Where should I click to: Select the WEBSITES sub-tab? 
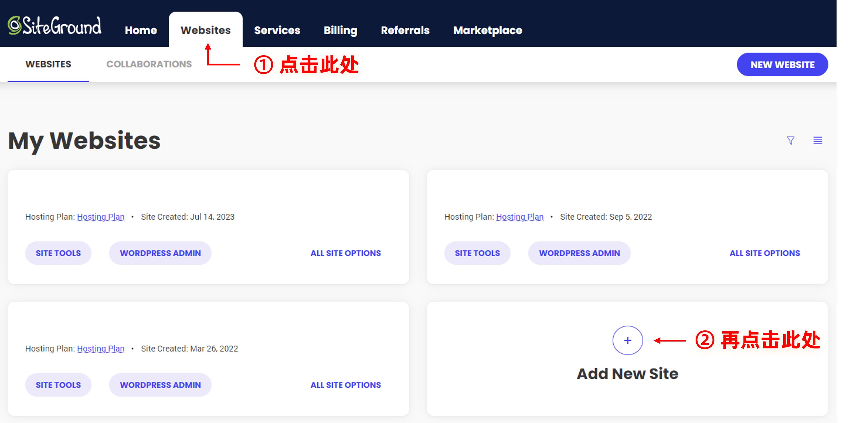(48, 64)
